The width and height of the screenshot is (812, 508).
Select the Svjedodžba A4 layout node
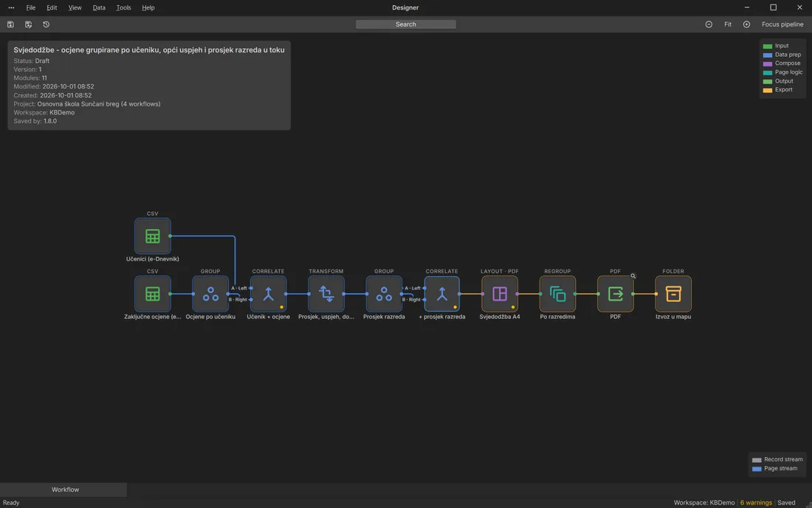click(x=500, y=294)
